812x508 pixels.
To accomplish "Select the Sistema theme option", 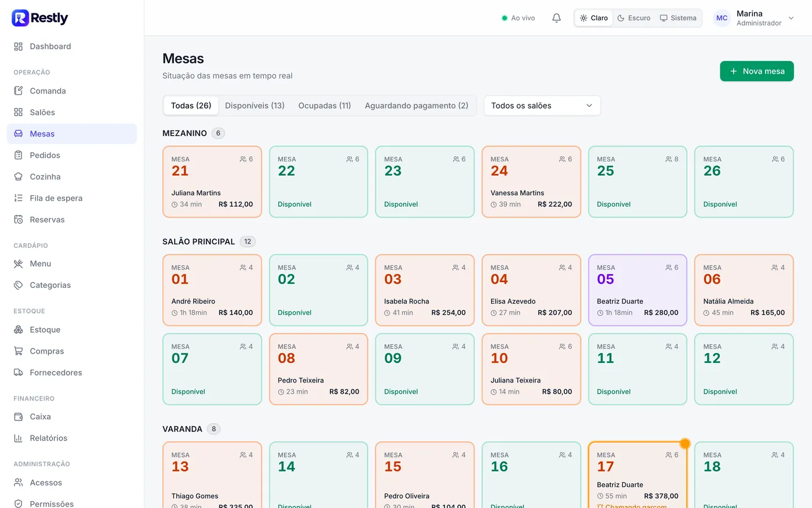I will pyautogui.click(x=678, y=18).
